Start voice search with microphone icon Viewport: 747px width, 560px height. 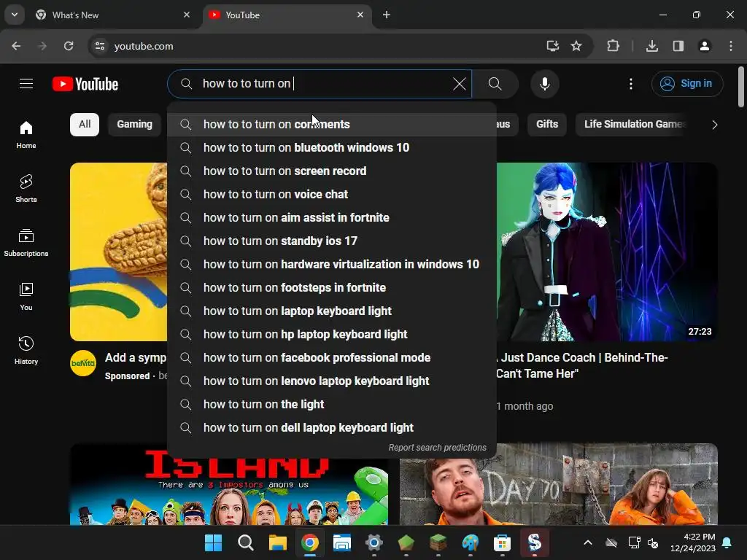544,84
